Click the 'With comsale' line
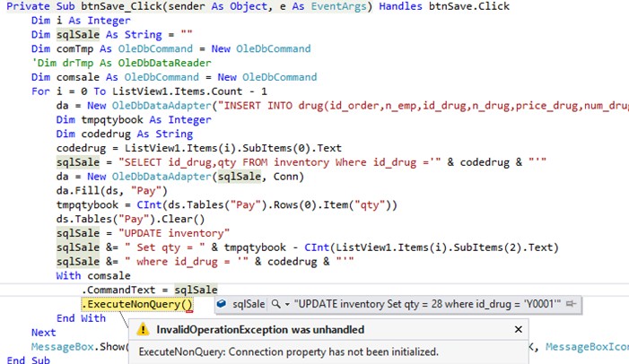 (x=93, y=276)
